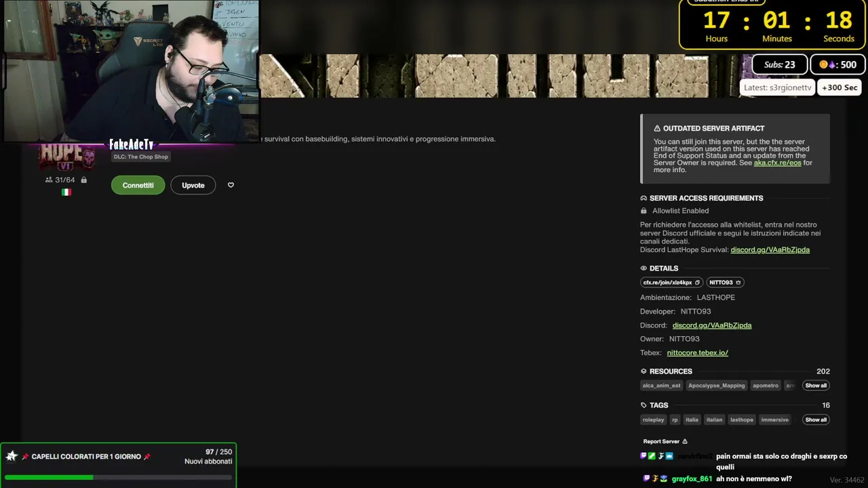
Task: Click the eye icon beside Details
Action: [x=644, y=268]
